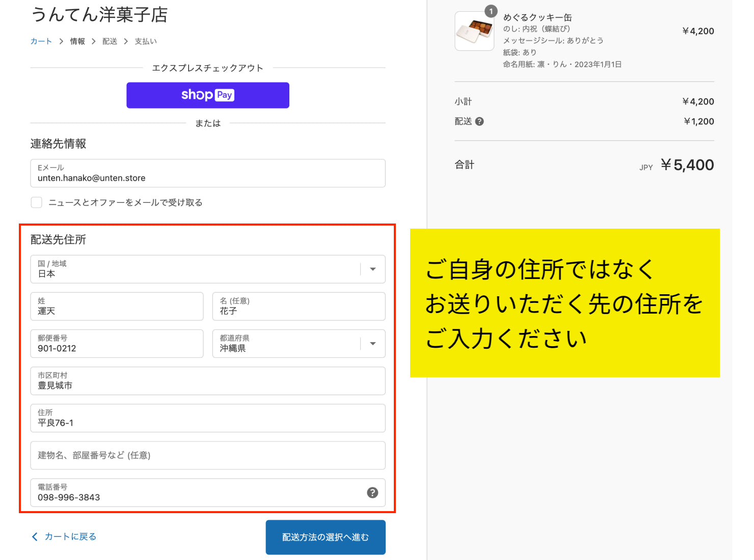Click the shipping help question mark icon
This screenshot has width=754, height=560.
pos(479,121)
